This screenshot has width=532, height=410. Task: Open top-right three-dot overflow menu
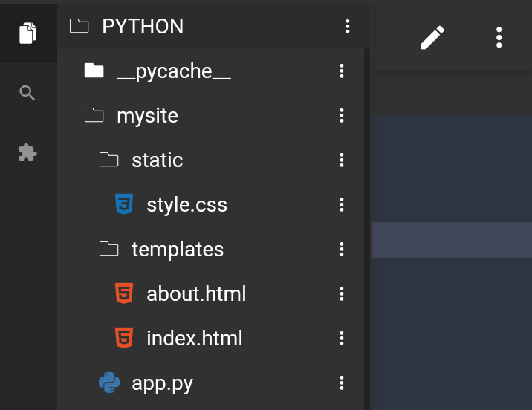point(499,37)
